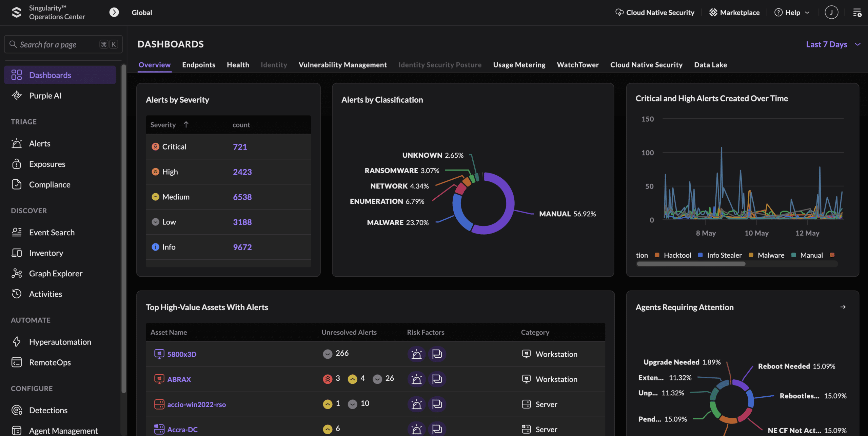Open the Marketplace link
868x436 pixels.
734,13
